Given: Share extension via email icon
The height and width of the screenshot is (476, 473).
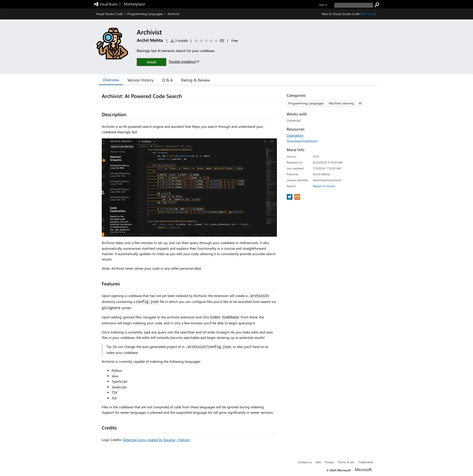Looking at the screenshot, I should click(x=297, y=197).
